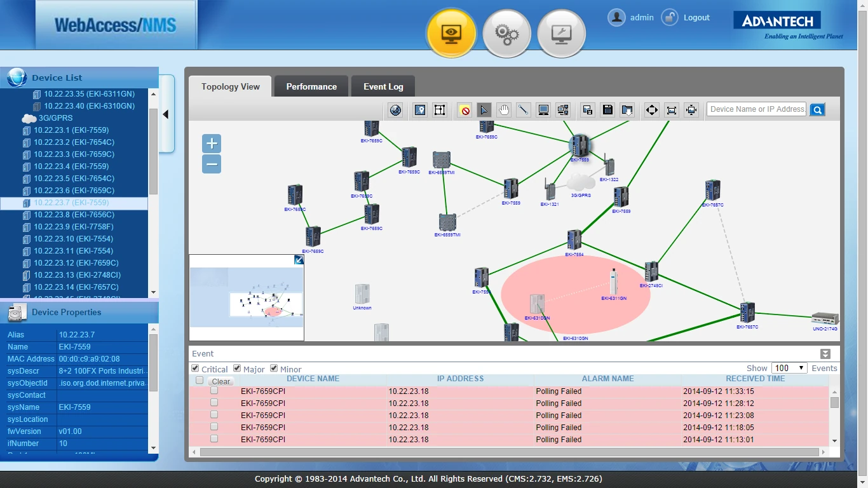Image resolution: width=868 pixels, height=488 pixels.
Task: Toggle the Major events checkbox
Action: [237, 369]
